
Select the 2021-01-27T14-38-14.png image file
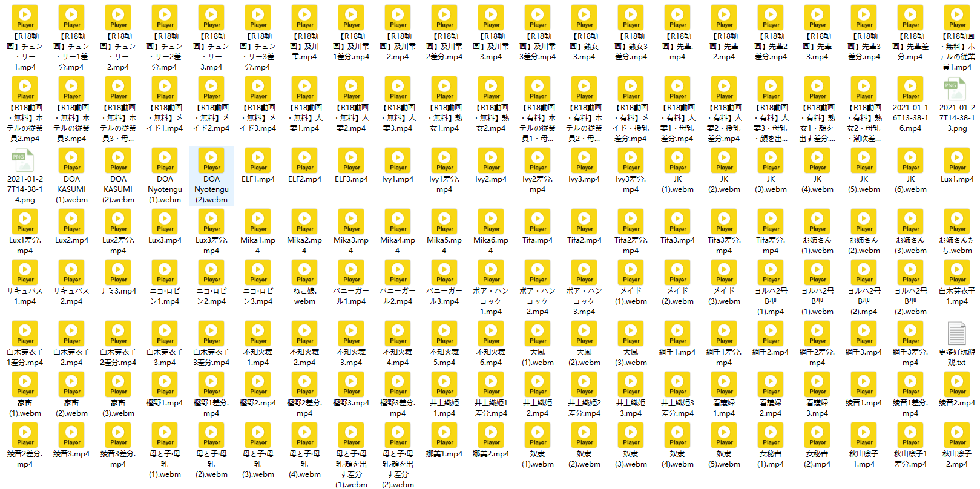(25, 160)
